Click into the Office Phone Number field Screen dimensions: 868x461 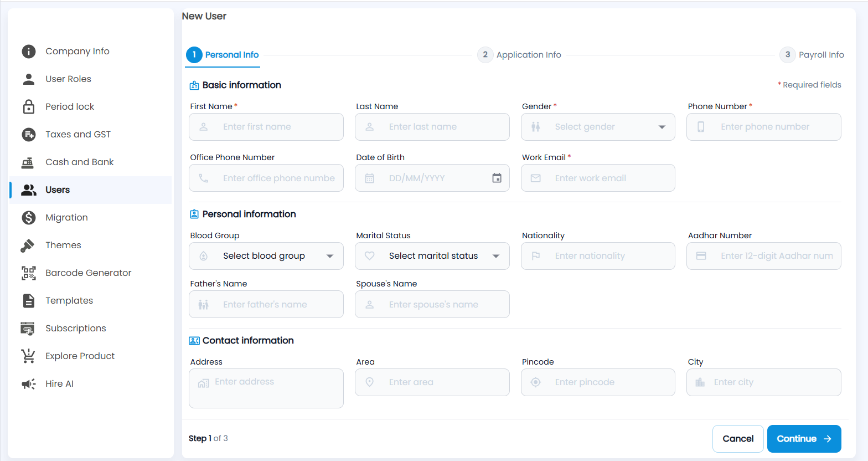pyautogui.click(x=266, y=178)
